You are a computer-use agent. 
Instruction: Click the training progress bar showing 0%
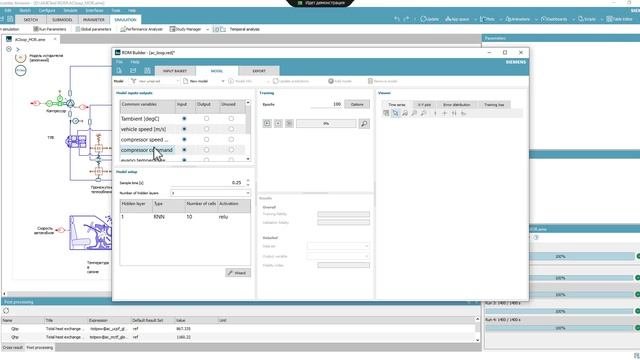pyautogui.click(x=326, y=123)
